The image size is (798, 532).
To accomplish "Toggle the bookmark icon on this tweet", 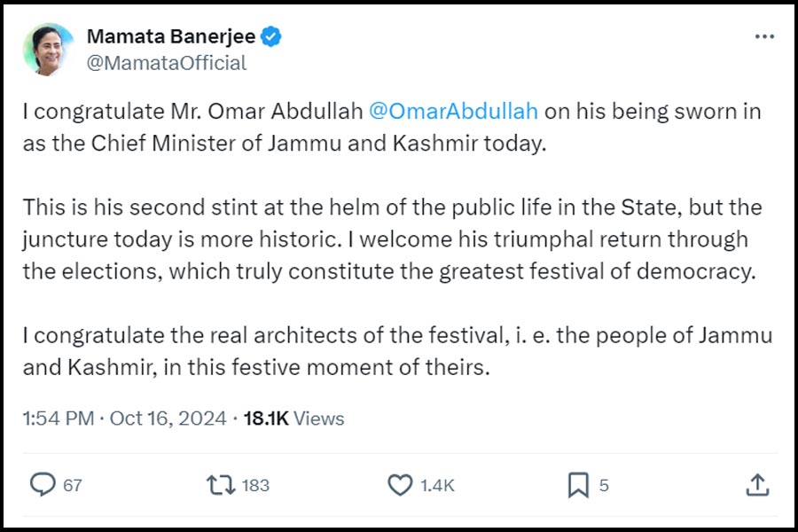I will 578,485.
